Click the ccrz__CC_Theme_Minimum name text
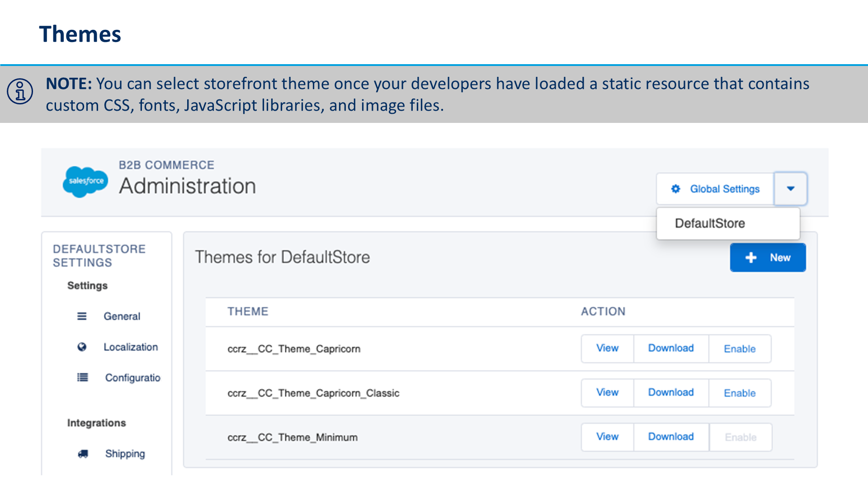 292,437
